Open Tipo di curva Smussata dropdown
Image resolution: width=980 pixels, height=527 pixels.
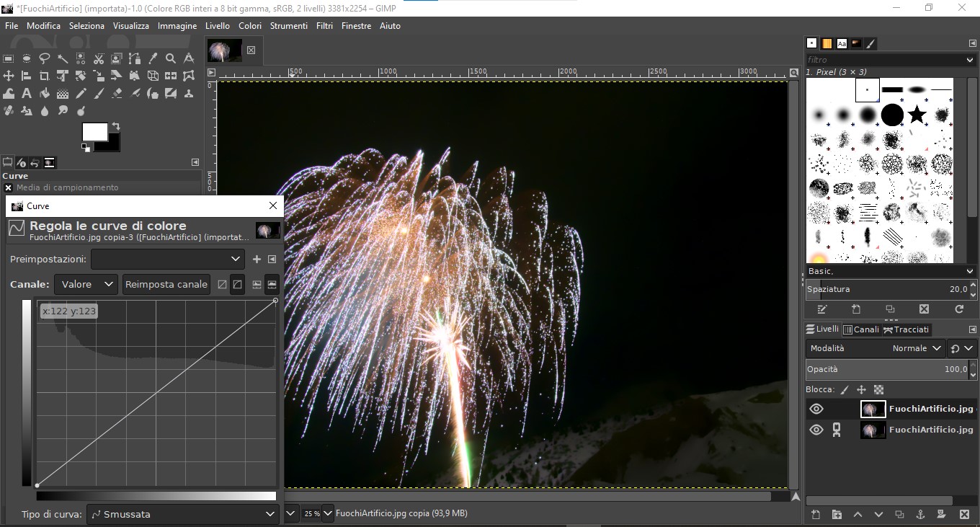pos(183,514)
